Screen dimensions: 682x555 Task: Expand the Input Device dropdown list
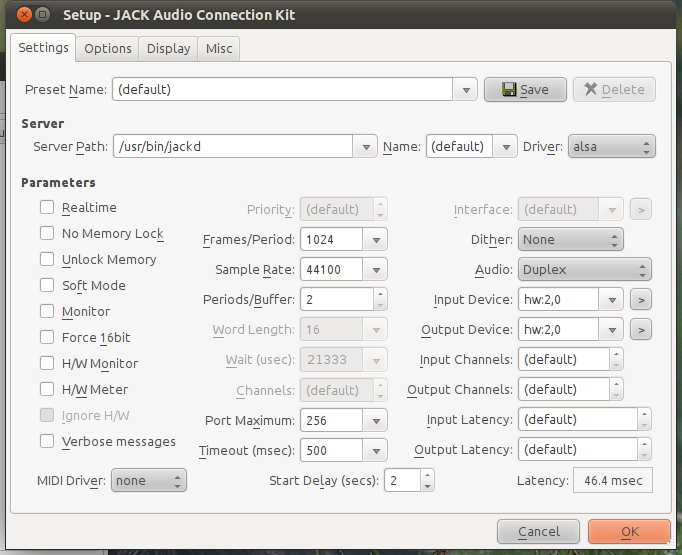(612, 300)
